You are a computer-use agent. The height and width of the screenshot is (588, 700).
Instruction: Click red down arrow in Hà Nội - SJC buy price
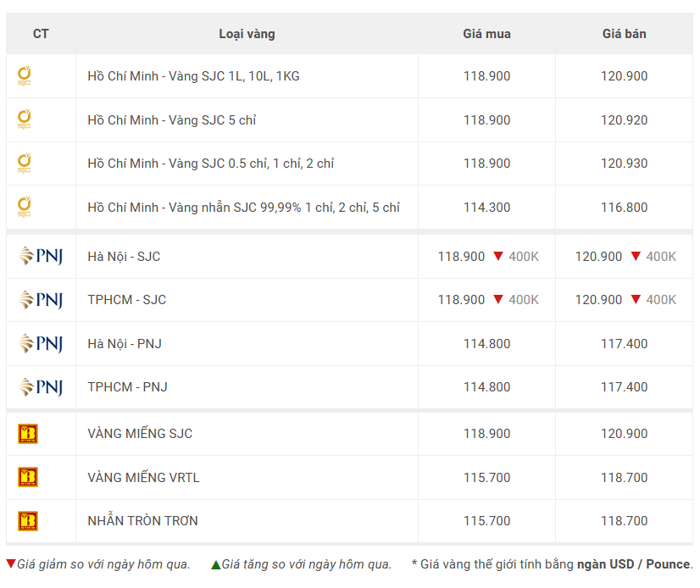(498, 256)
